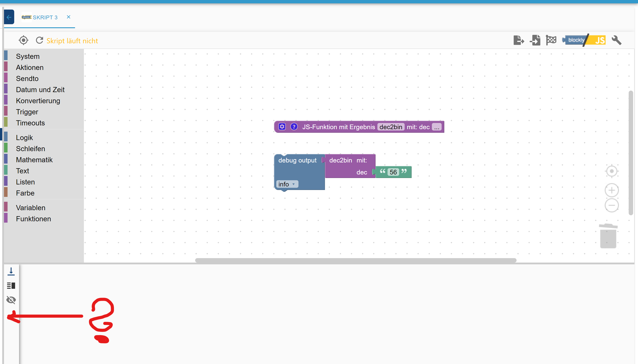Click the import blocks icon
638x364 pixels.
pyautogui.click(x=535, y=40)
